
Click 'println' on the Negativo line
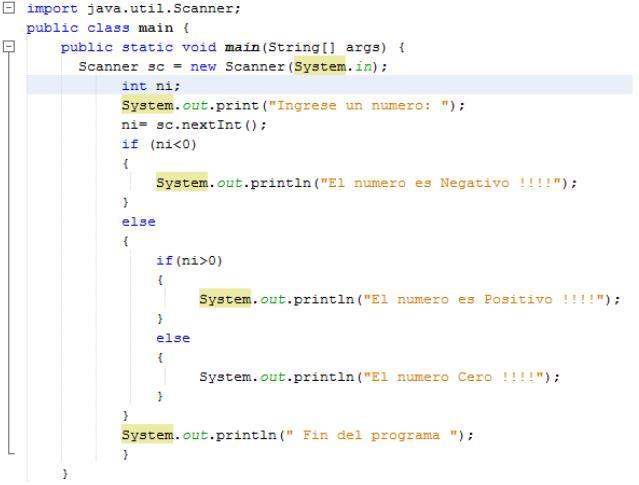[281, 183]
